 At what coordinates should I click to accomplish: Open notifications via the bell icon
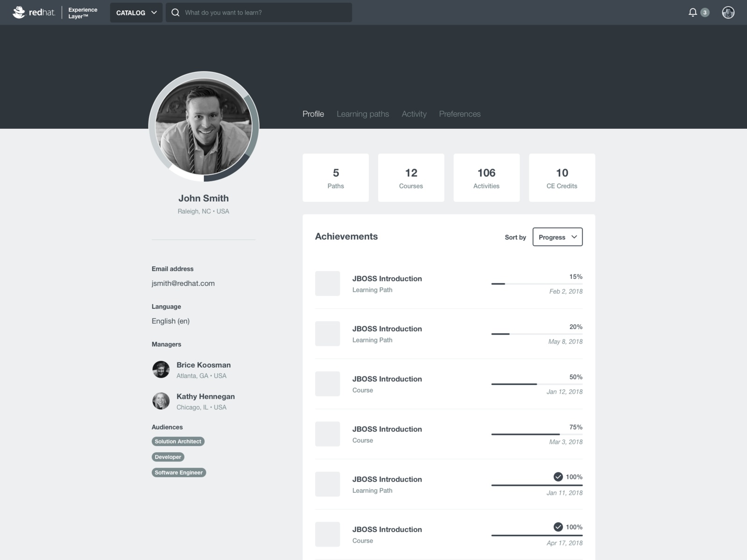(693, 13)
